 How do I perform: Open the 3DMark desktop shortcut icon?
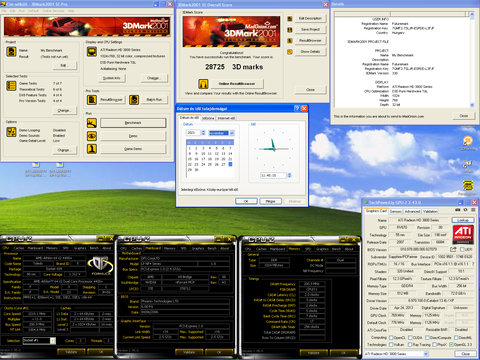point(468,141)
